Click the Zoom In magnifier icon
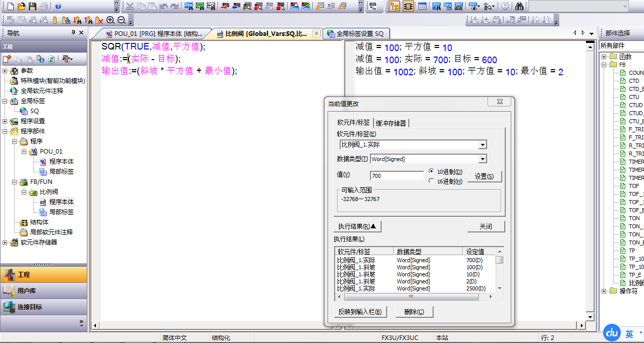The image size is (644, 343). [x=111, y=20]
